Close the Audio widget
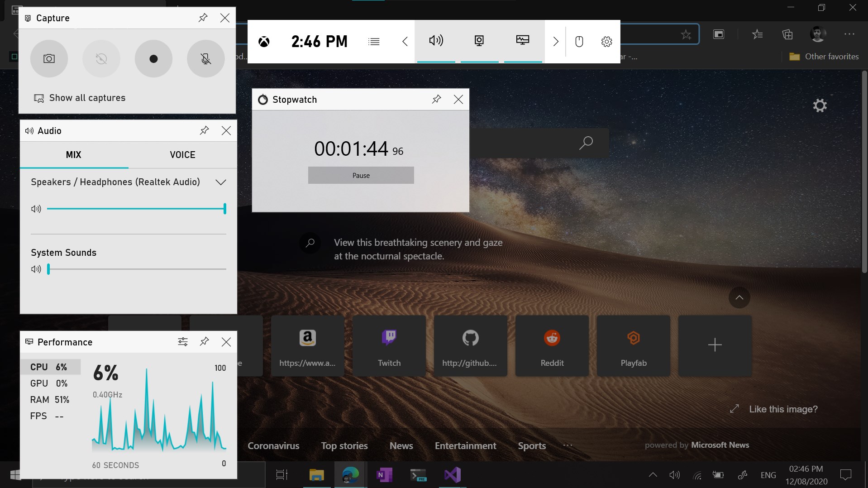 pos(226,130)
